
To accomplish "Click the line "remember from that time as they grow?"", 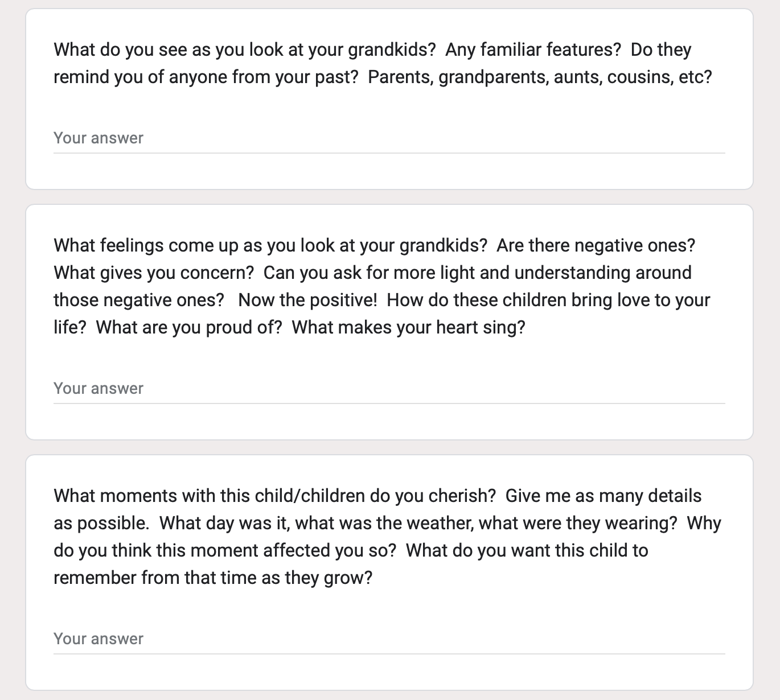I will (213, 578).
